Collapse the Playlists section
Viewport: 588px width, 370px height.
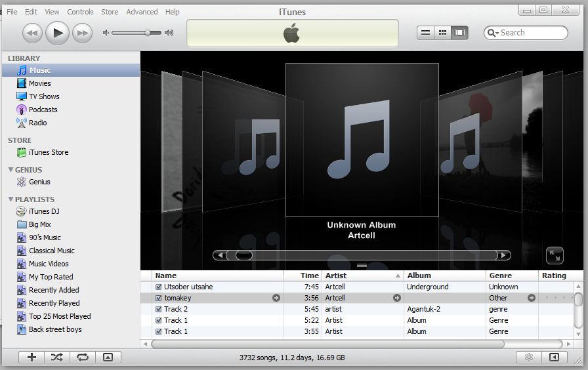pyautogui.click(x=11, y=199)
